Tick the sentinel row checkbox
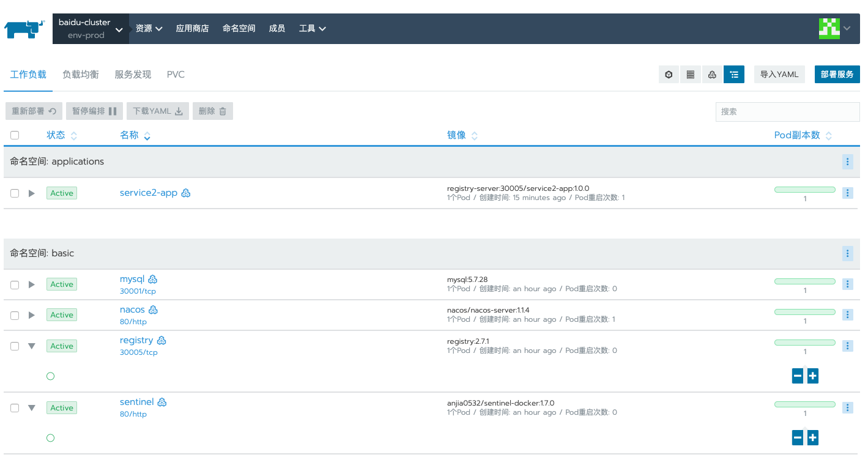This screenshot has height=460, width=868. click(x=15, y=408)
